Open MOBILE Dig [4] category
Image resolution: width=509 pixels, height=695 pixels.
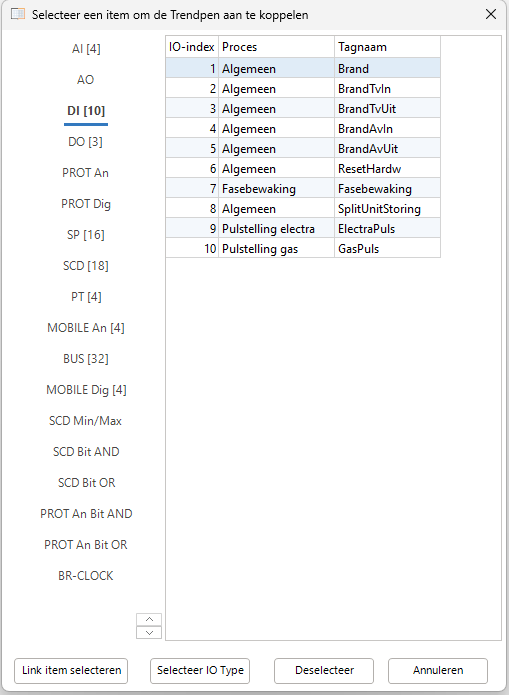click(86, 390)
